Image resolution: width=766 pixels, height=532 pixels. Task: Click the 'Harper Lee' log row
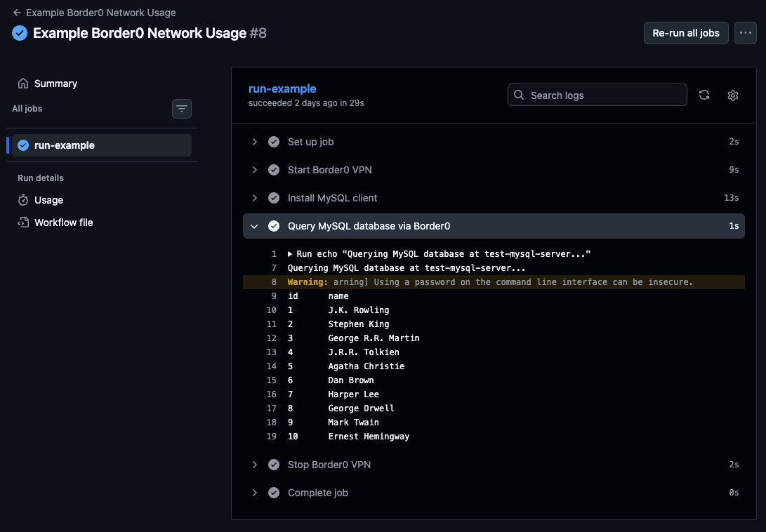click(494, 394)
